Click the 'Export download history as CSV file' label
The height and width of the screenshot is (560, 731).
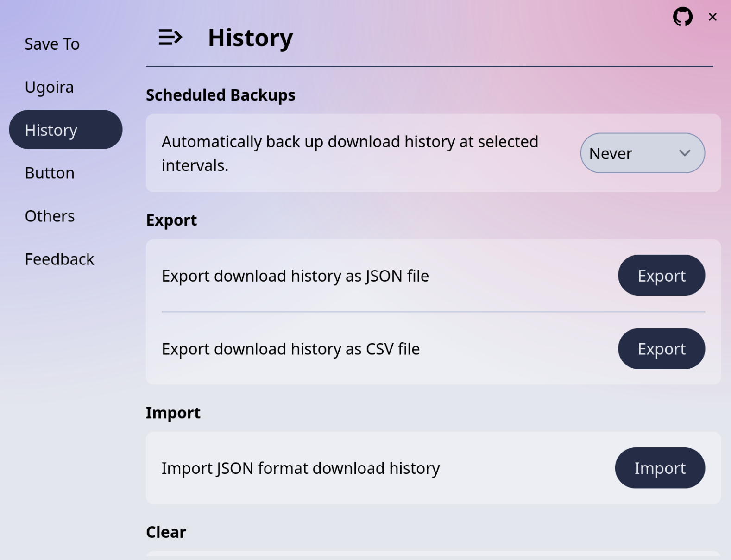[290, 349]
